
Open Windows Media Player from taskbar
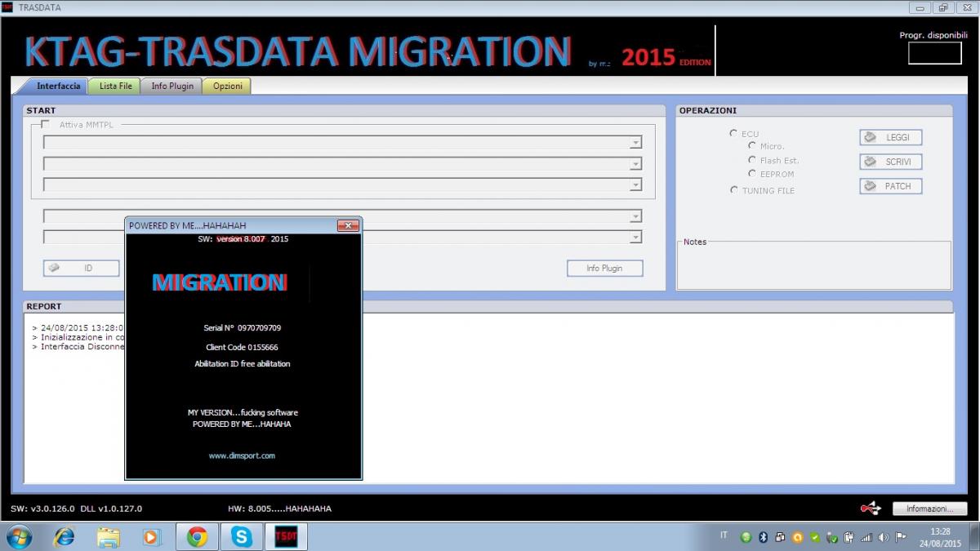151,536
